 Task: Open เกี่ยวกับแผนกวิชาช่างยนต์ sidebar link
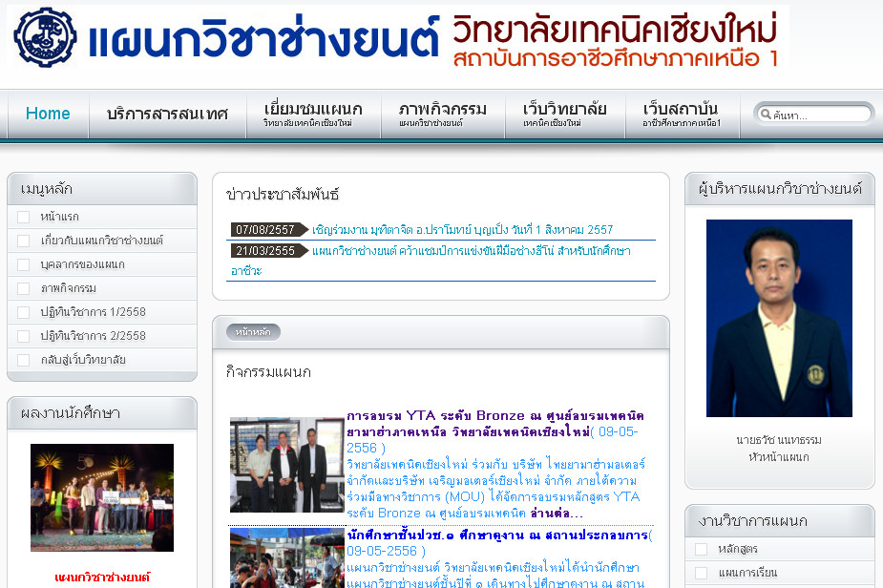102,241
